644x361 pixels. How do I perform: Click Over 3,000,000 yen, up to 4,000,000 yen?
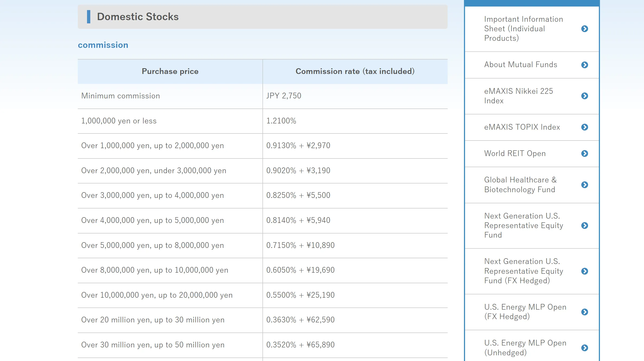(x=153, y=195)
